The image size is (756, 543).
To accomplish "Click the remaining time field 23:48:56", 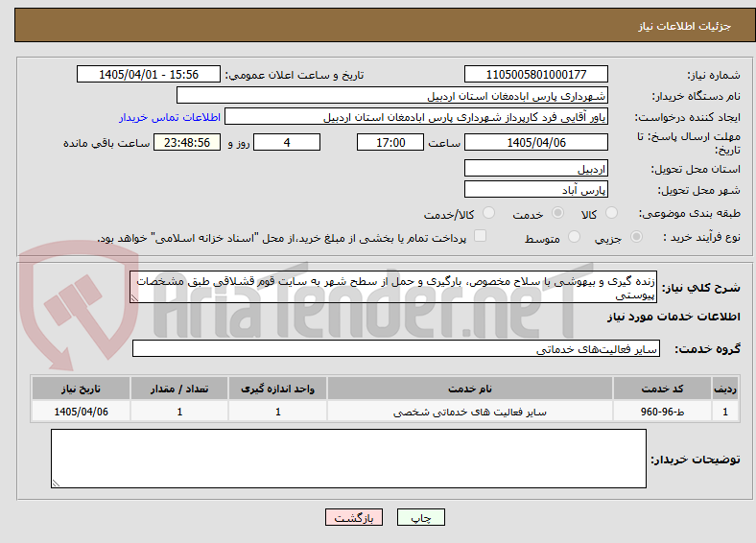I will coord(187,142).
